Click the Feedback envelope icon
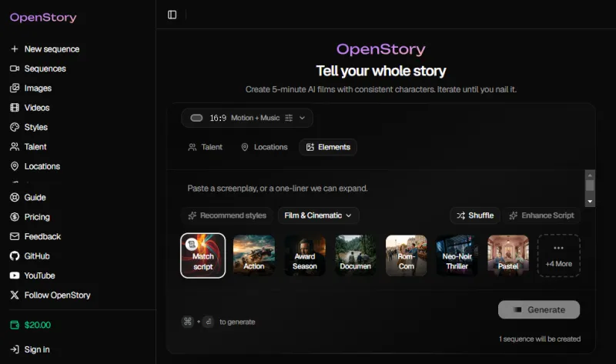The image size is (616, 364). (15, 236)
